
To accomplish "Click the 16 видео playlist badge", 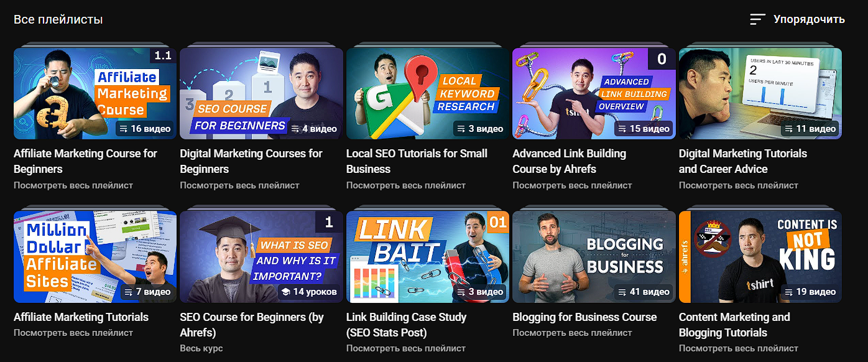I will tap(146, 129).
